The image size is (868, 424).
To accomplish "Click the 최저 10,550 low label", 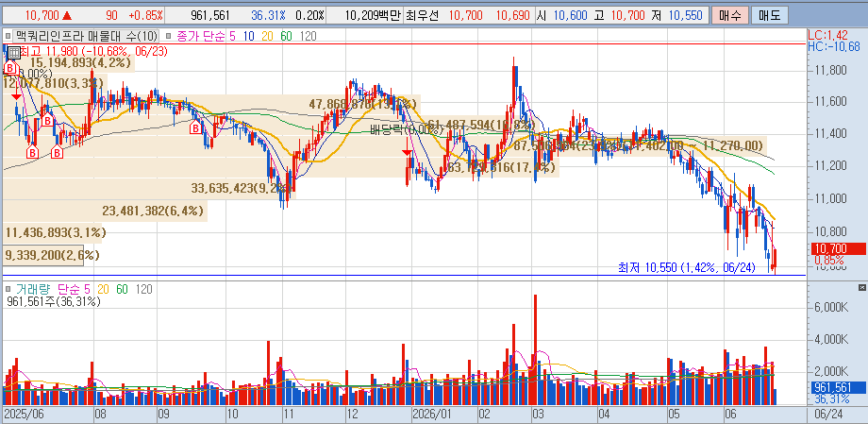I will click(687, 267).
